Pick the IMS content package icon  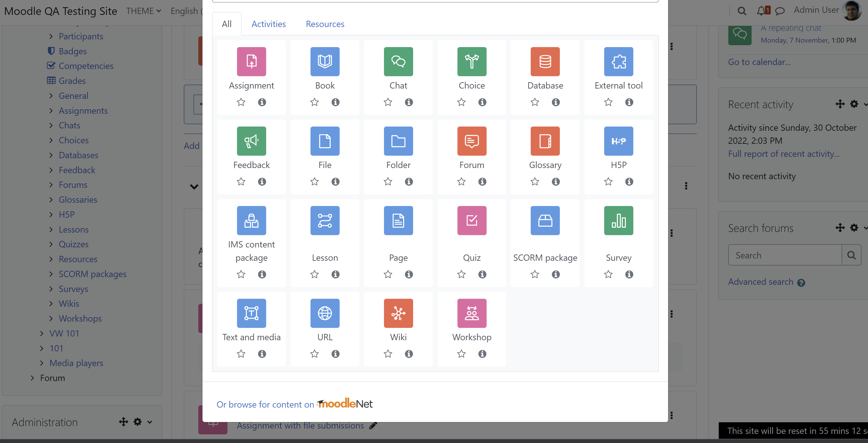click(251, 220)
